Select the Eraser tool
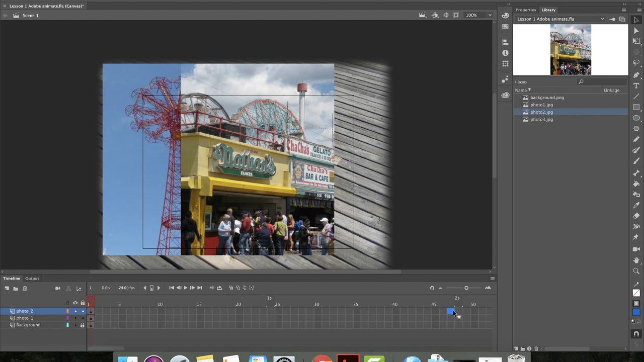 636,216
